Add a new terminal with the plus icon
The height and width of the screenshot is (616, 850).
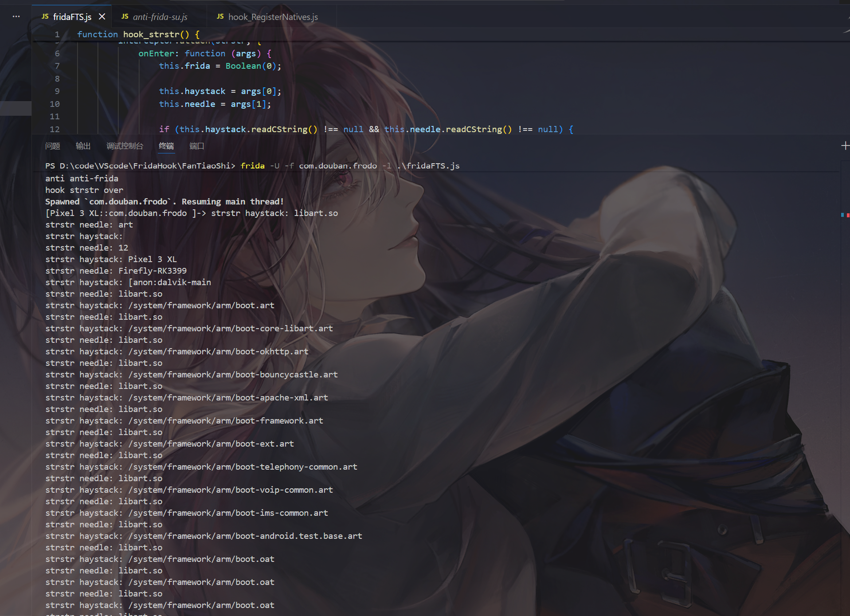pyautogui.click(x=845, y=146)
